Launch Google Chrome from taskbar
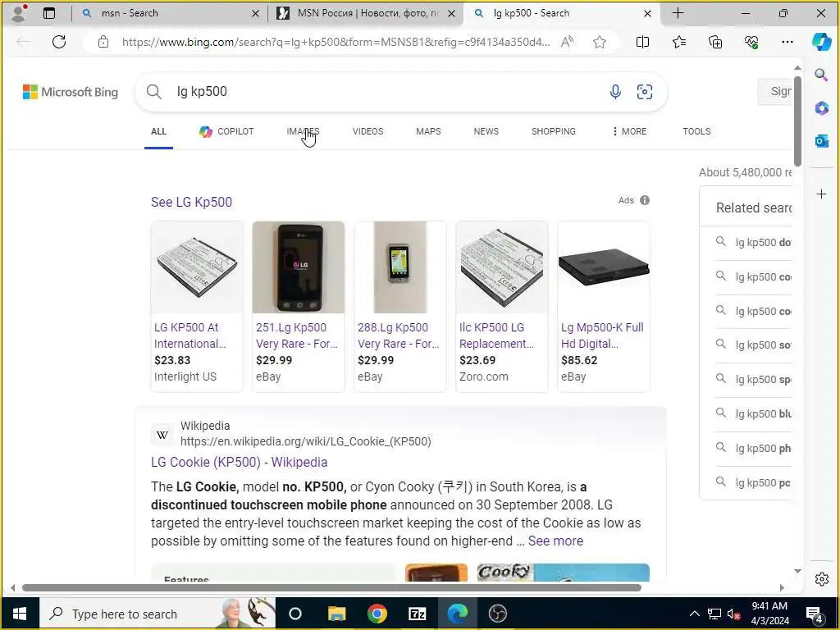The height and width of the screenshot is (630, 840). (x=377, y=614)
